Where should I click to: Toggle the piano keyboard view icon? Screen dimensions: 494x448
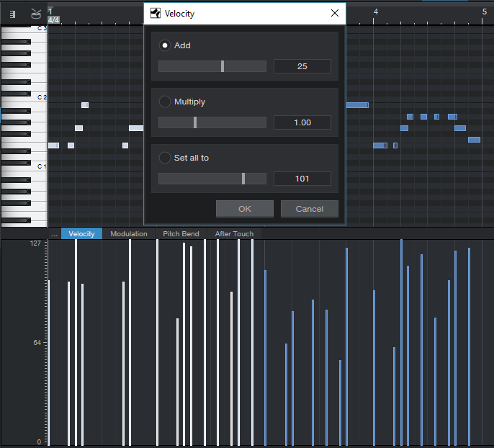pyautogui.click(x=12, y=14)
